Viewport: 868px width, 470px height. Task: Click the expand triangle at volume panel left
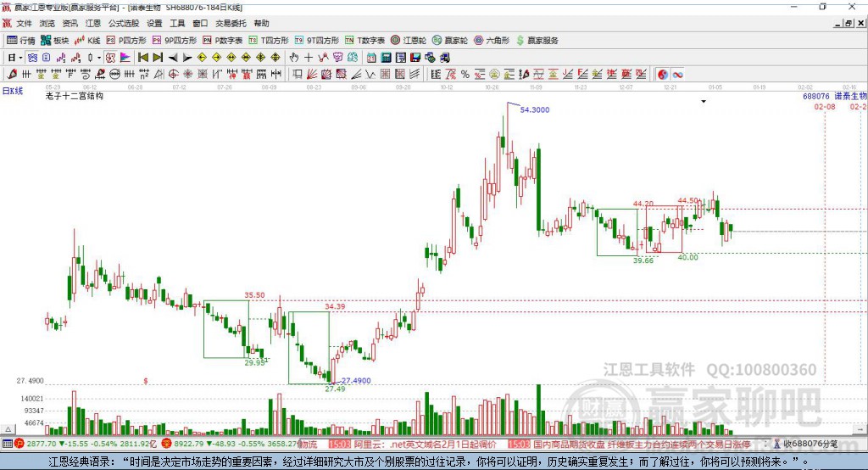[8, 429]
